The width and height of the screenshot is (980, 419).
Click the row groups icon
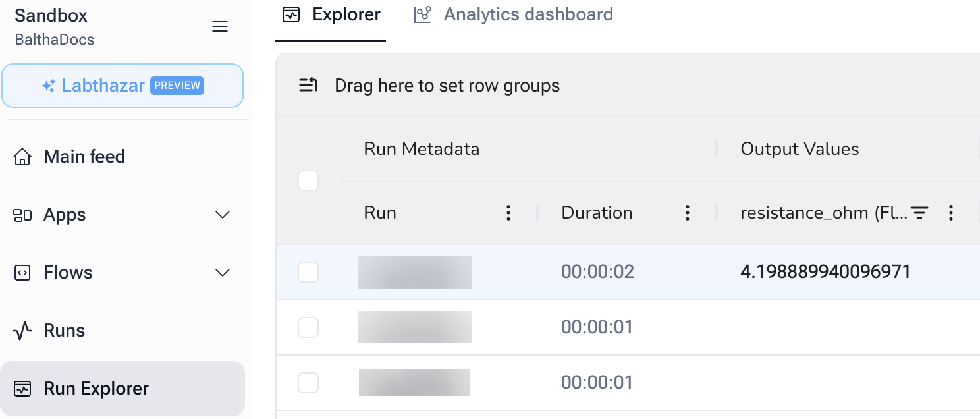tap(308, 85)
